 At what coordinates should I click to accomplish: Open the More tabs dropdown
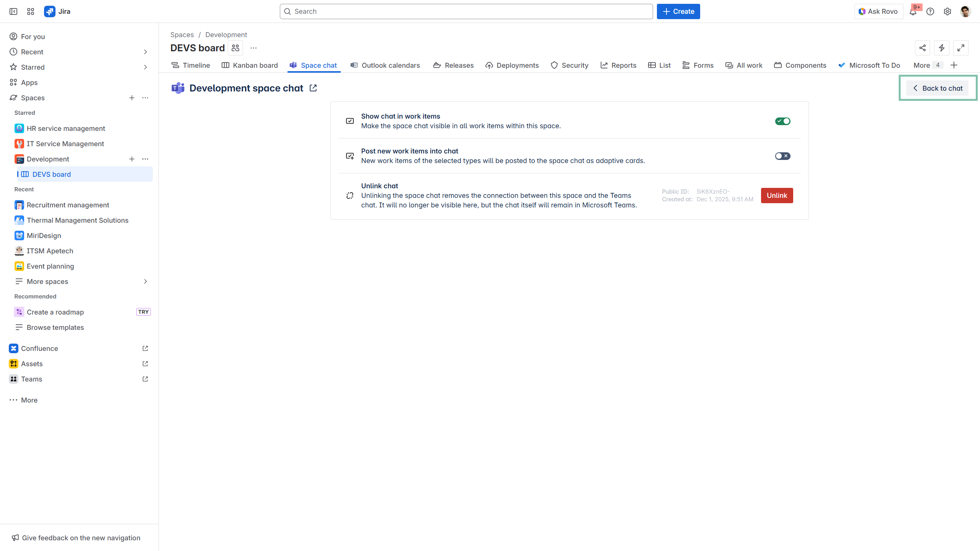pos(927,65)
